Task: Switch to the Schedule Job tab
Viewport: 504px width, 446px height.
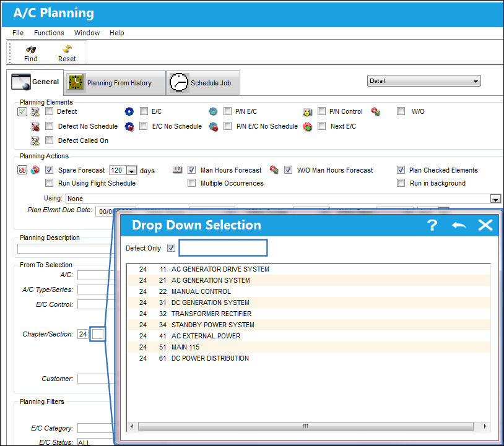Action: coord(203,83)
